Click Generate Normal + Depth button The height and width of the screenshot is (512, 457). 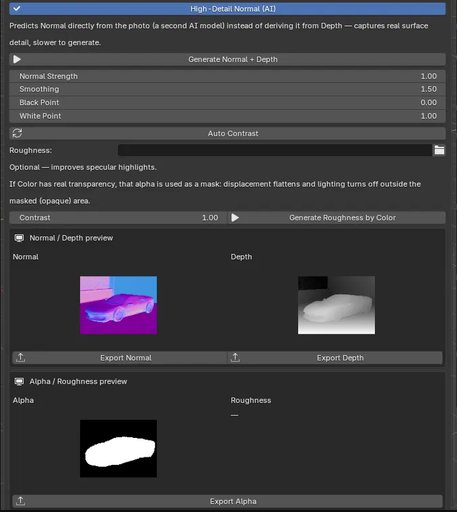(227, 59)
